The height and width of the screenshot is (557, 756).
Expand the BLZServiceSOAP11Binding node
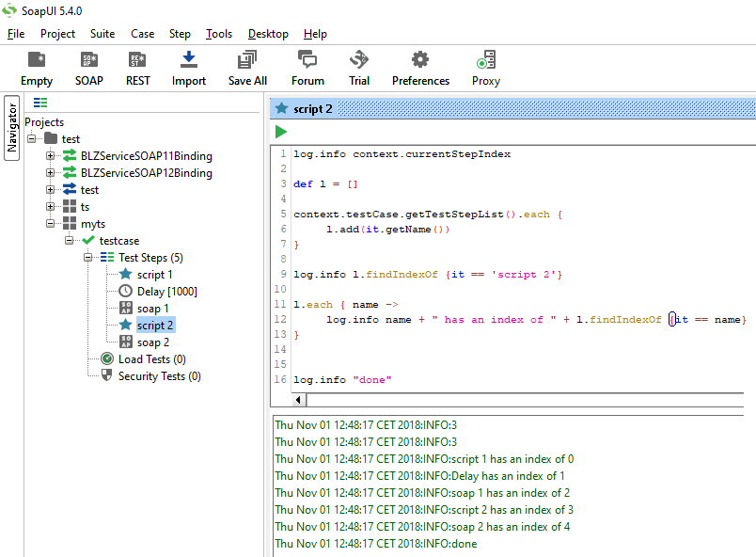51,156
